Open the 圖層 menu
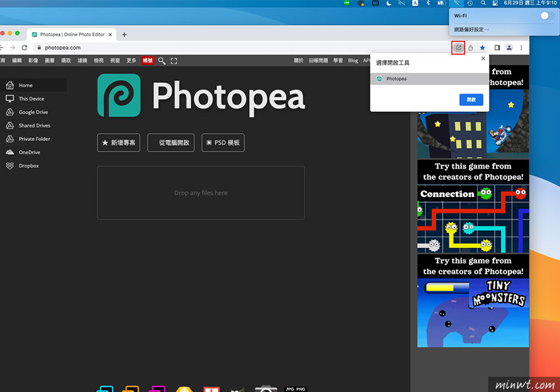The image size is (560, 392). pos(49,61)
